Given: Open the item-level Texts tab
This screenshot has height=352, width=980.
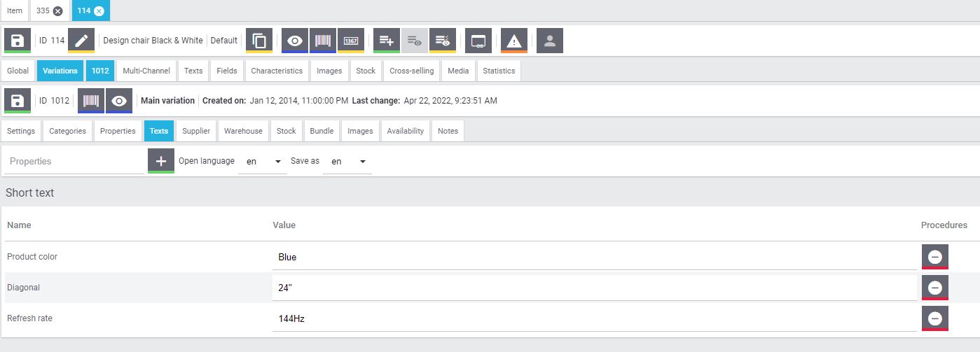Looking at the screenshot, I should (x=193, y=71).
